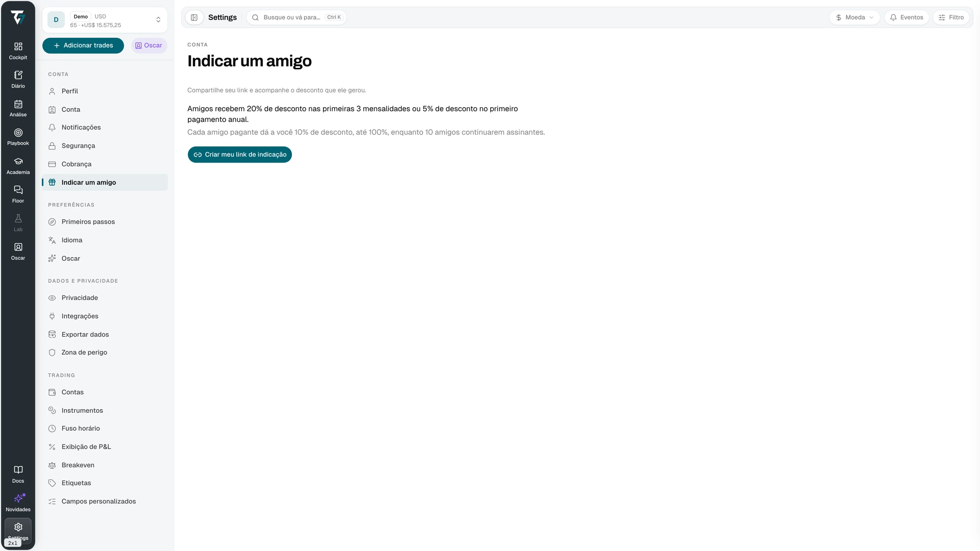Click the app logo at top left
Screen dimensions: 980x551
[18, 17]
